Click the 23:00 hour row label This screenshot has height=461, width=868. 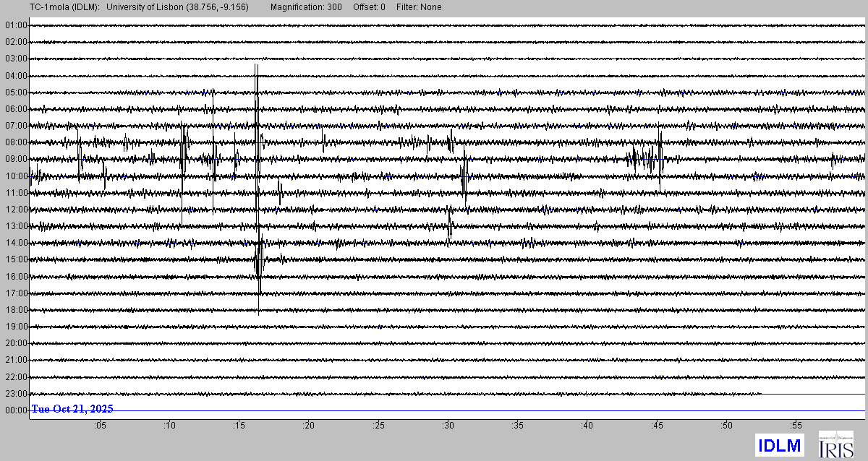tap(15, 394)
